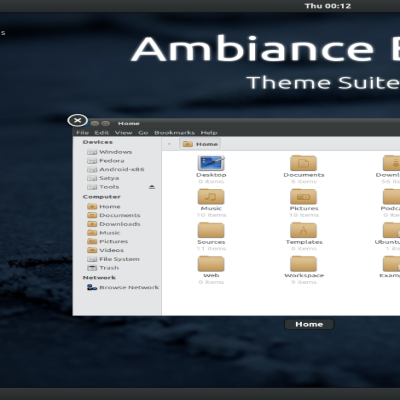Click Browse Network in sidebar
400x400 pixels.
(123, 287)
